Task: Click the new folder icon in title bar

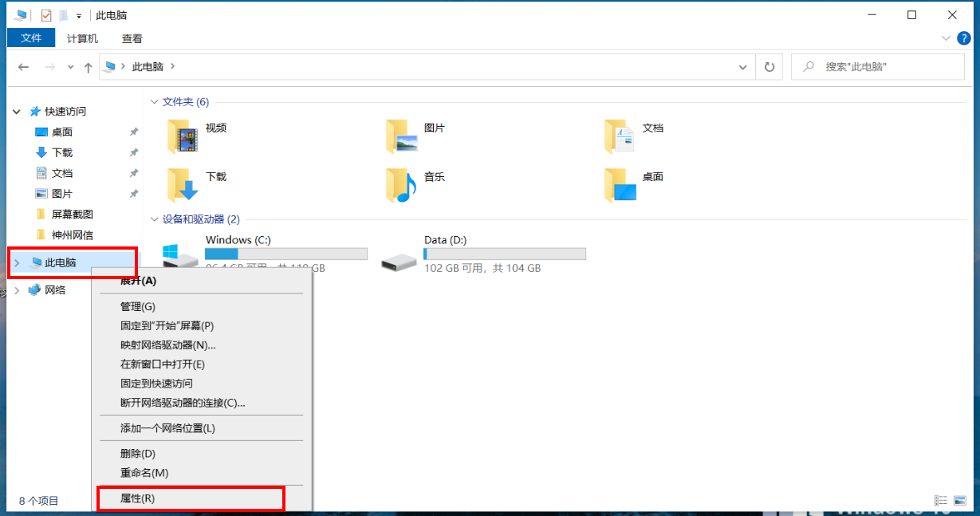Action: [x=63, y=15]
